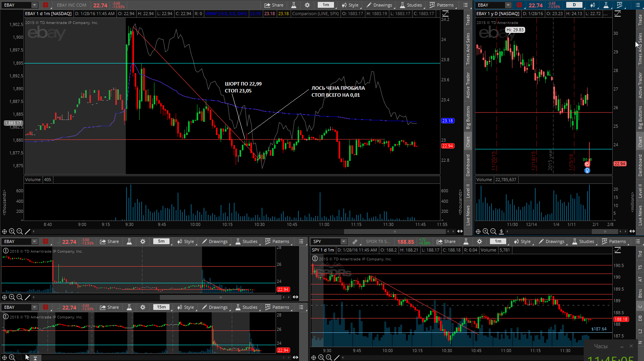The width and height of the screenshot is (644, 361).
Task: Open the Style dropdown on the main chart
Action: [350, 5]
